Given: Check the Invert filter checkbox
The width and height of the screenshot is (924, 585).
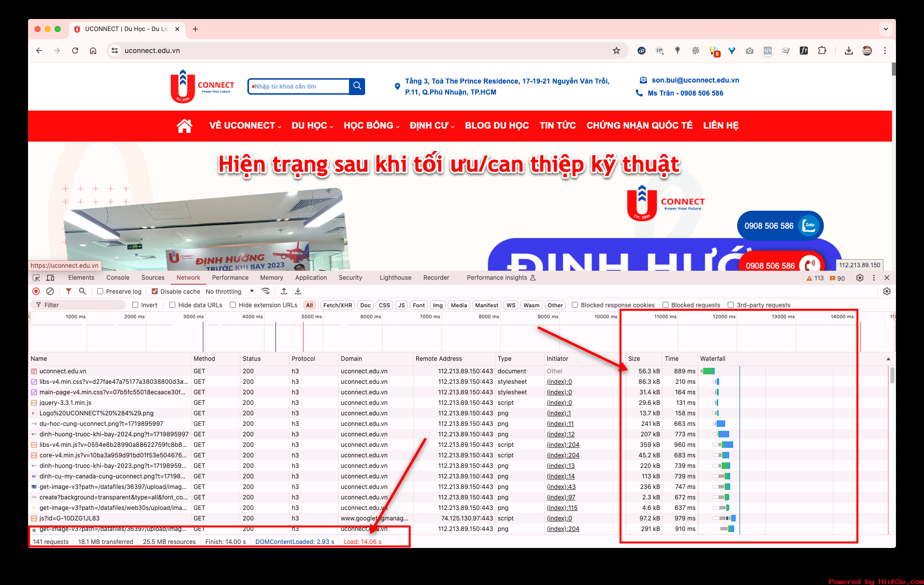Looking at the screenshot, I should (x=135, y=305).
